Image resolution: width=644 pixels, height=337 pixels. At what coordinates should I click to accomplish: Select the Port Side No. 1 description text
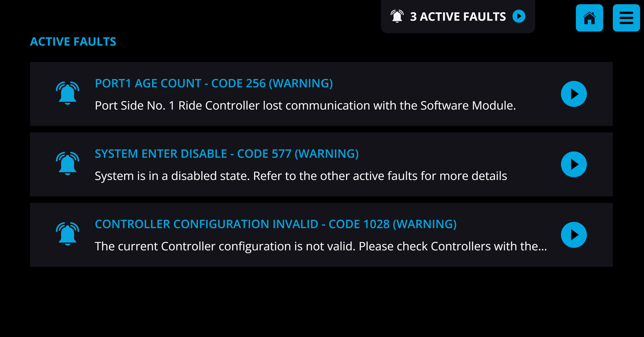point(305,106)
